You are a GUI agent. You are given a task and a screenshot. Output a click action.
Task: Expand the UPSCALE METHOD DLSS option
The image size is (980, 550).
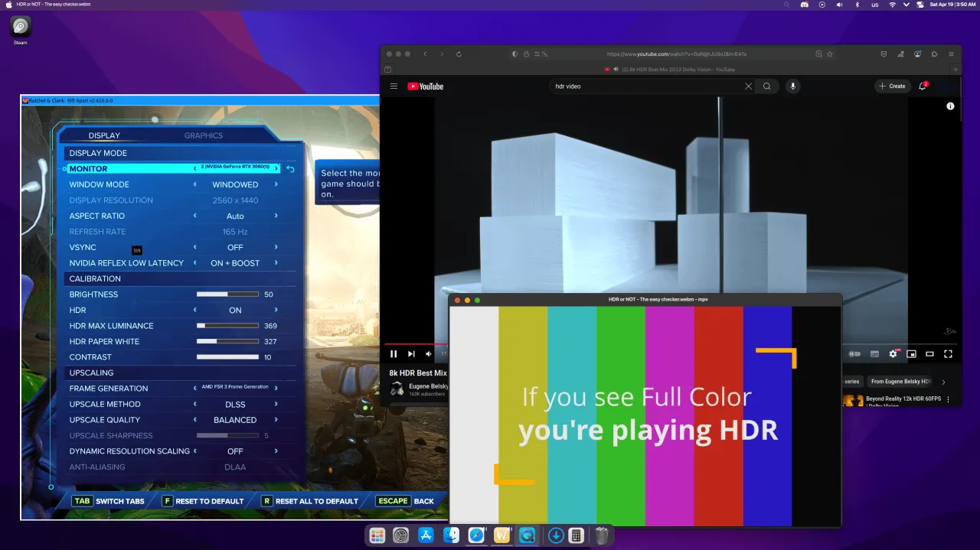(x=274, y=404)
